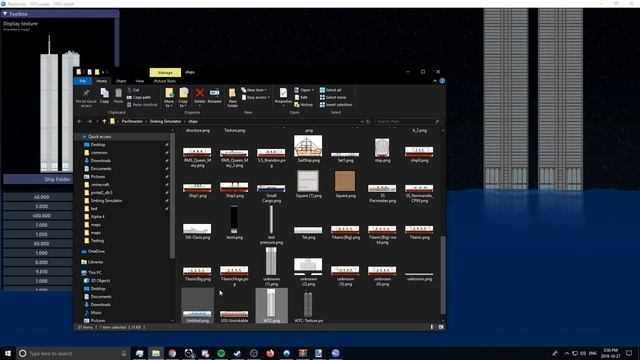This screenshot has width=640, height=360.
Task: Click the Explorer Help question mark icon
Action: [x=442, y=81]
